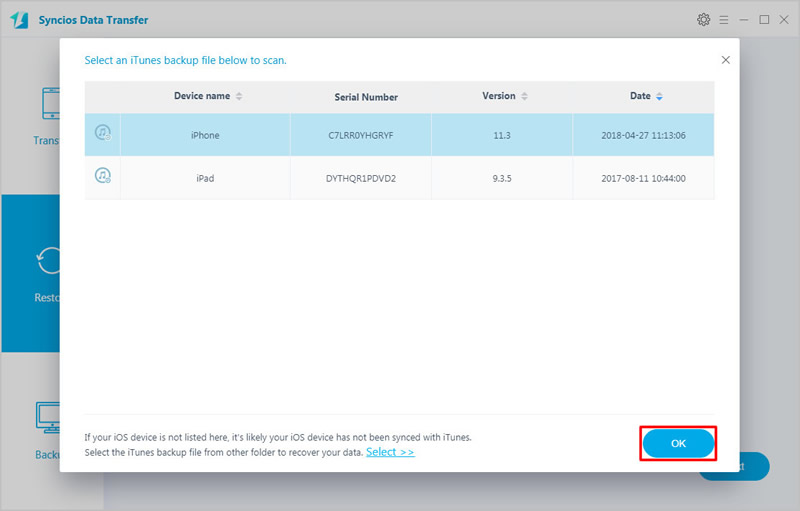Close the iTunes backup selection dialog
Screen dimensions: 800x511
click(726, 60)
